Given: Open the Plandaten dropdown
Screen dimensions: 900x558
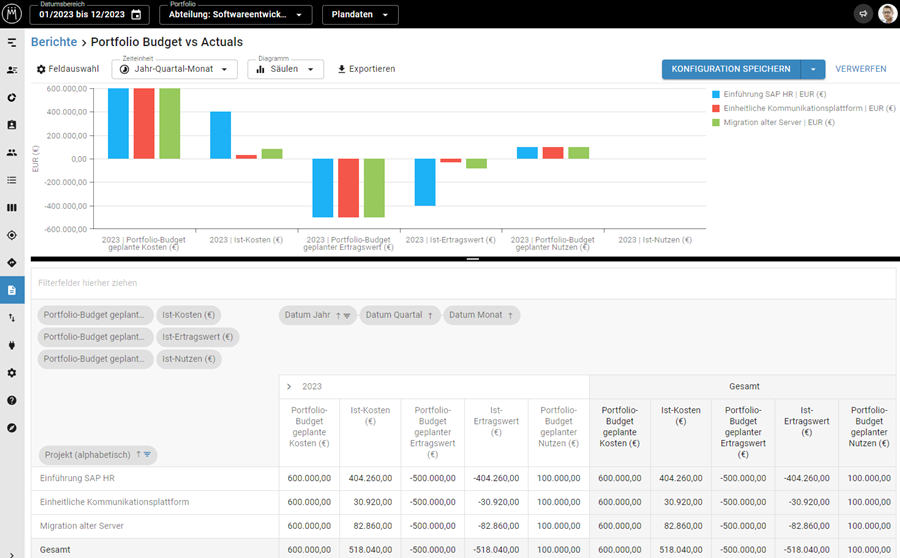Looking at the screenshot, I should pyautogui.click(x=360, y=14).
